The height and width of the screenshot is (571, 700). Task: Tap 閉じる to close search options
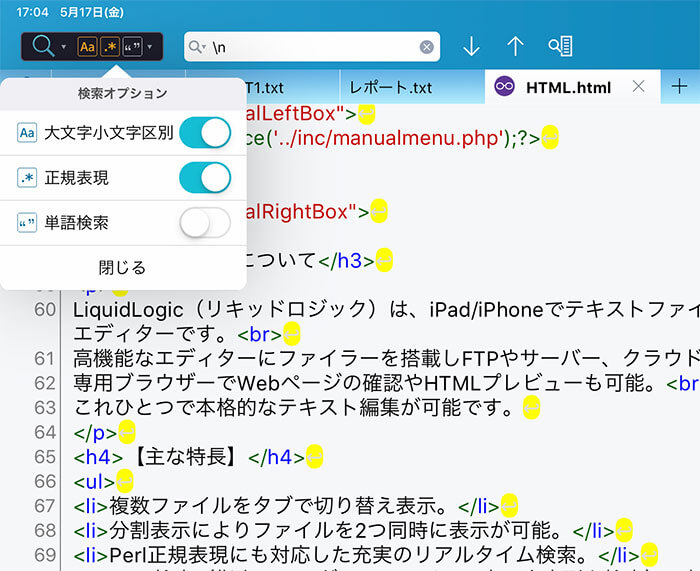coord(122,267)
